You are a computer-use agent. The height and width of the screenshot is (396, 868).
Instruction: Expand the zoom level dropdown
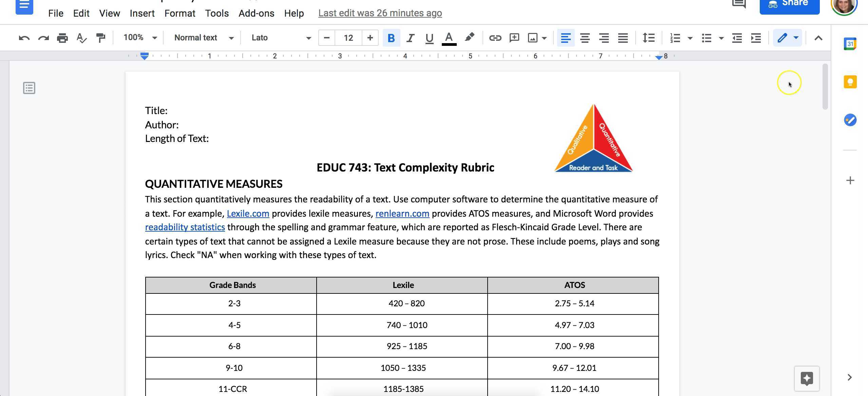(x=140, y=38)
